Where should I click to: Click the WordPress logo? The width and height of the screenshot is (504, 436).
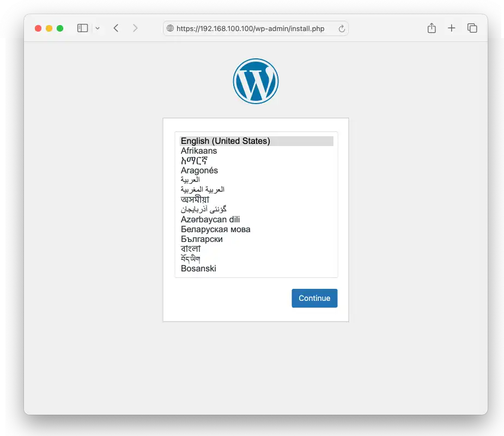click(x=256, y=81)
